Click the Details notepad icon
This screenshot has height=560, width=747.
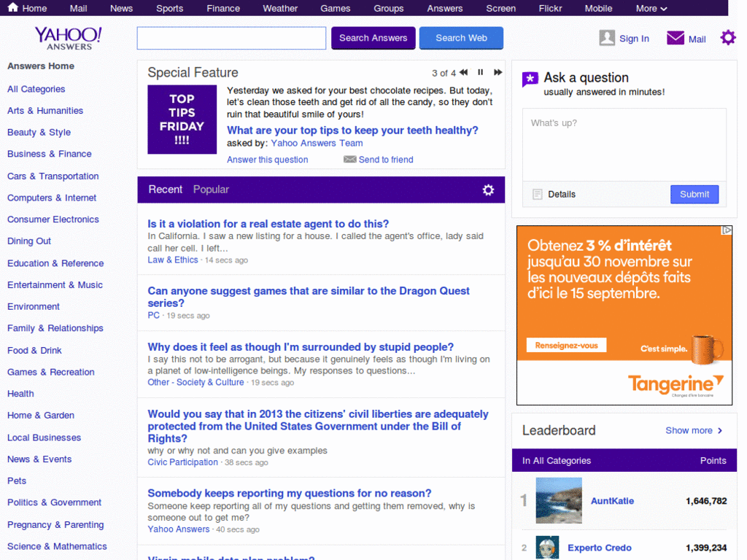[x=538, y=194]
